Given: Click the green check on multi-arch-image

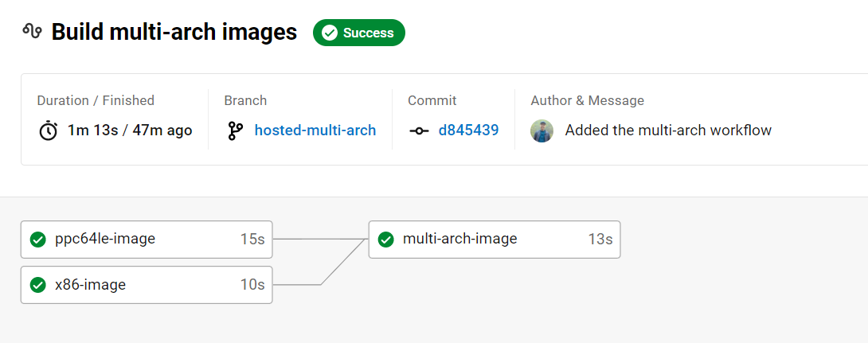Looking at the screenshot, I should pos(385,240).
